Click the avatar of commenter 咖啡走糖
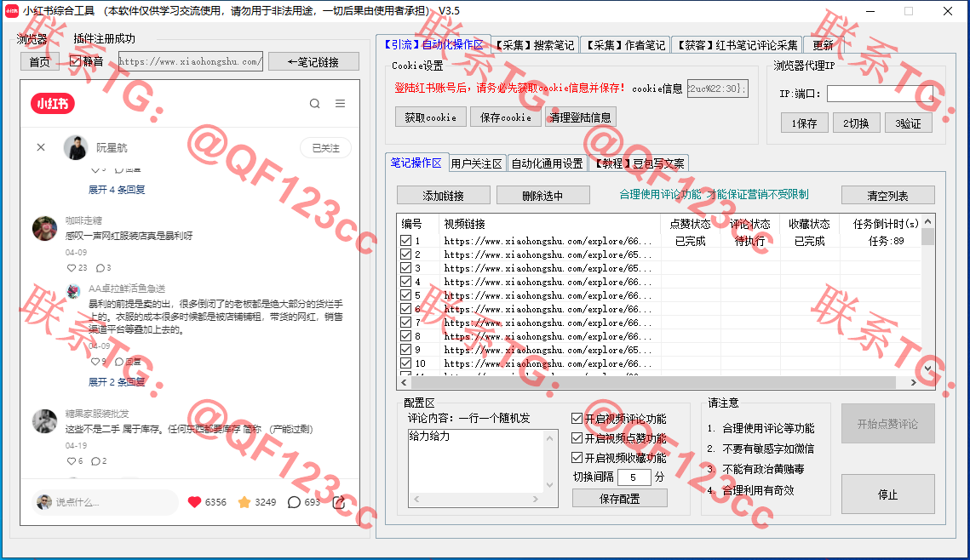The height and width of the screenshot is (560, 970). point(44,228)
